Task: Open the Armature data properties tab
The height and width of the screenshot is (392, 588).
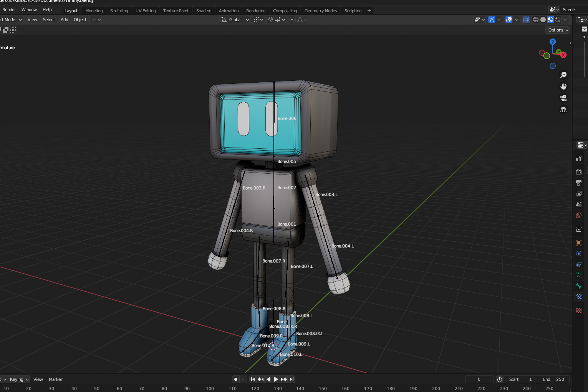Action: click(579, 275)
